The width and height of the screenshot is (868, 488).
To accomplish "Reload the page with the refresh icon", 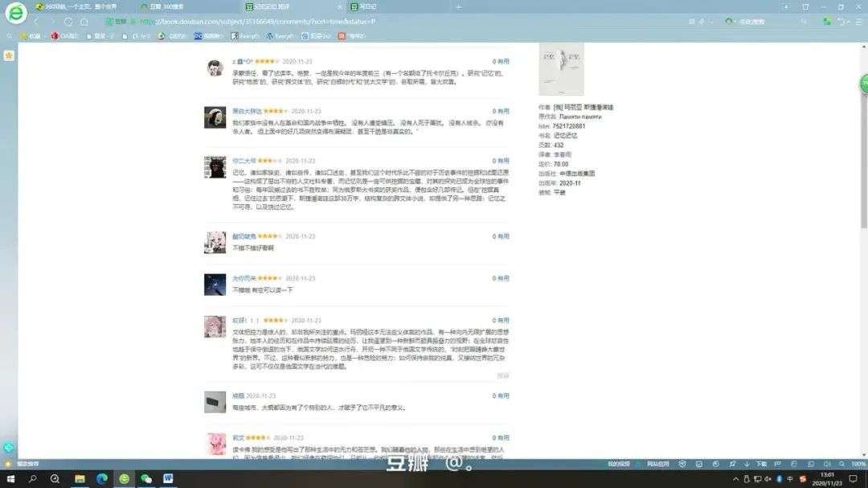I will tap(68, 22).
